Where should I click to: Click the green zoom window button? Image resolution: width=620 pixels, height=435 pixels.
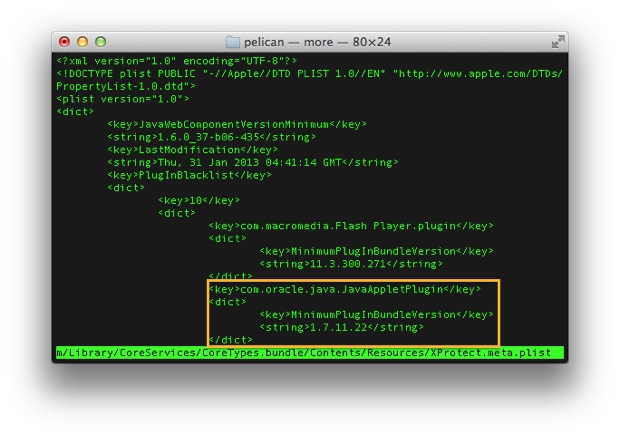(x=100, y=42)
